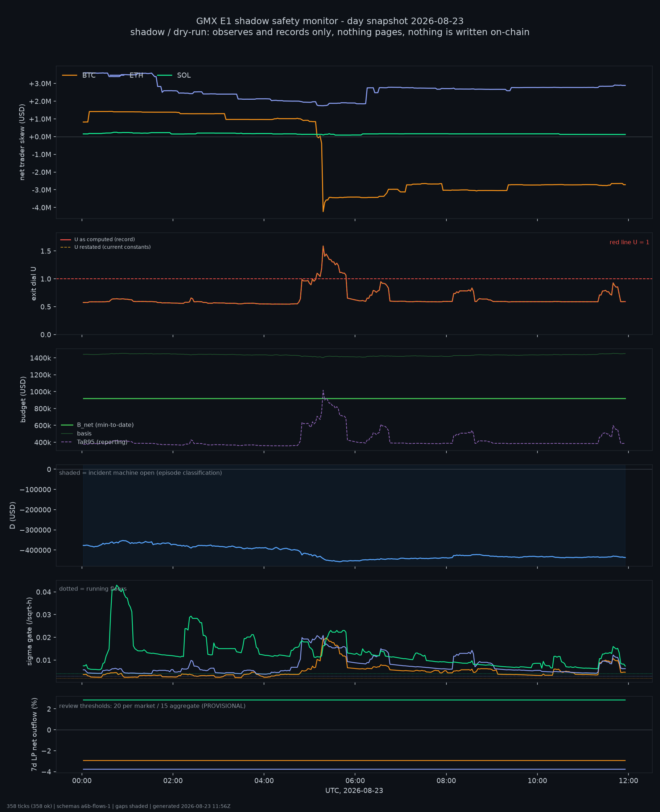Click the purple dashed TaR95 legend line sample
This screenshot has height=812, width=660.
click(67, 442)
